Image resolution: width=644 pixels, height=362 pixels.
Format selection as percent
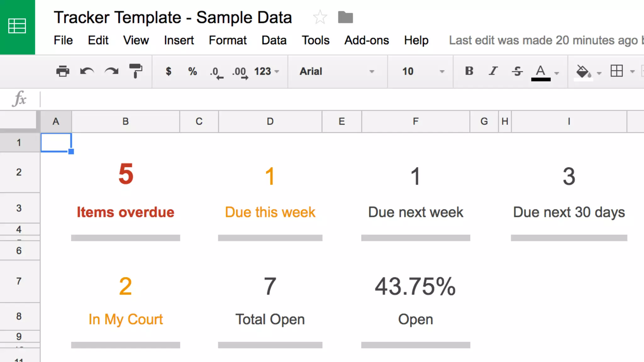tap(192, 71)
